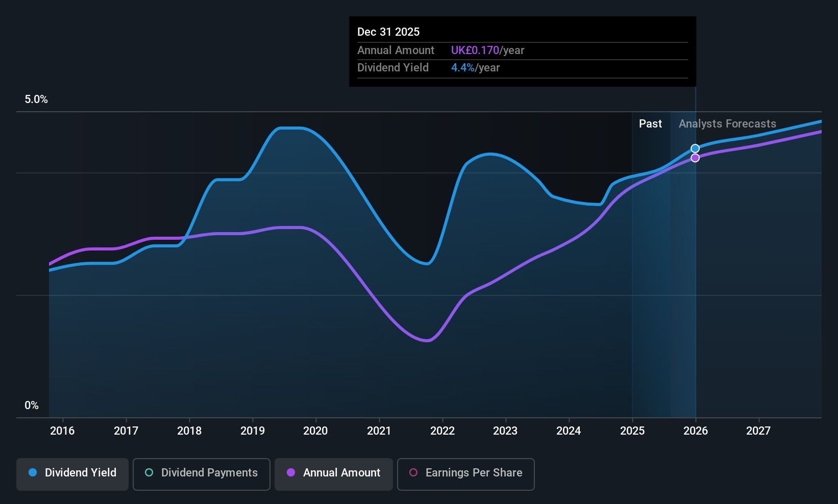The width and height of the screenshot is (838, 504).
Task: Select the blue dividend yield data point marker
Action: (x=695, y=148)
